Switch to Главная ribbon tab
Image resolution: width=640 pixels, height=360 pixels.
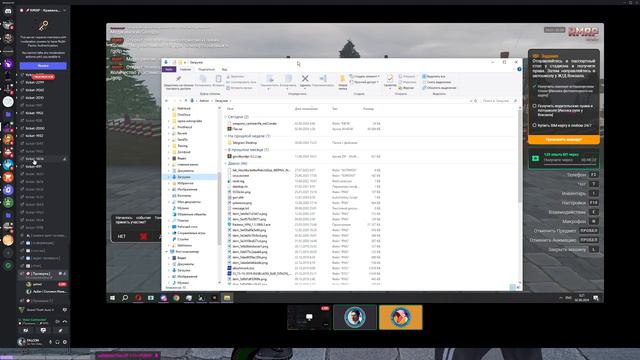(185, 69)
